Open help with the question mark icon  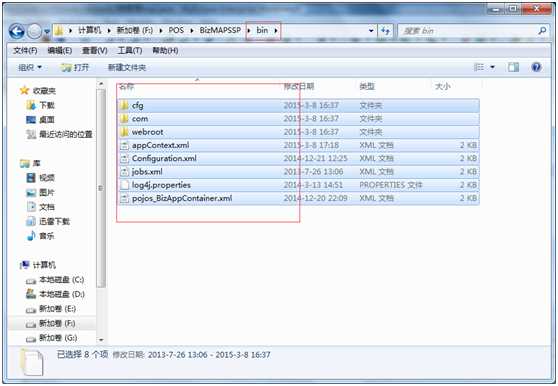point(536,67)
